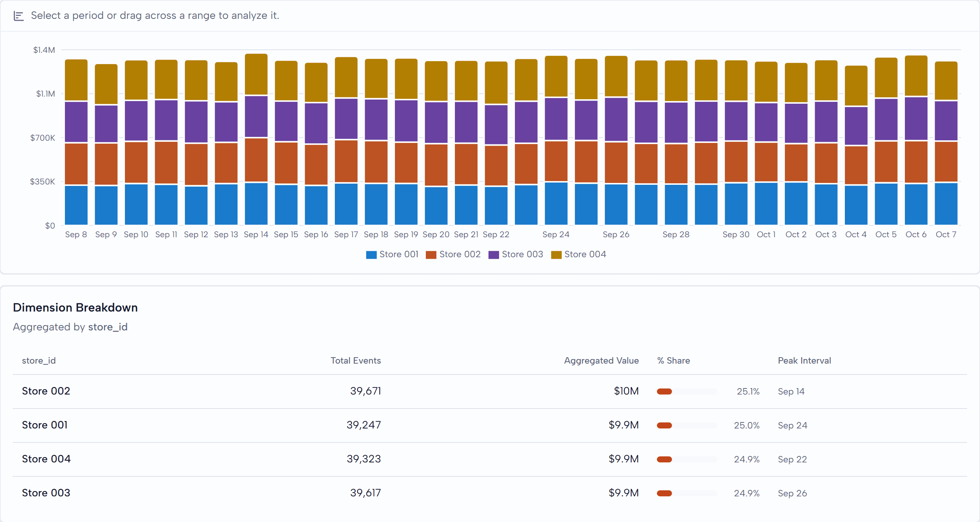Screen dimensions: 980x522
Task: Toggle Store 003 legend swatch
Action: coord(493,255)
